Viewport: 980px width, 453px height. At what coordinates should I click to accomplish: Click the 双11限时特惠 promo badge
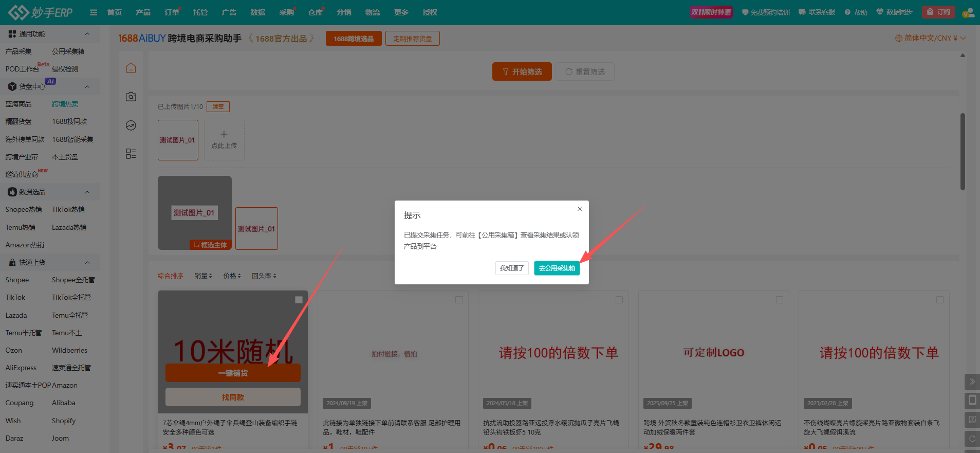point(711,12)
